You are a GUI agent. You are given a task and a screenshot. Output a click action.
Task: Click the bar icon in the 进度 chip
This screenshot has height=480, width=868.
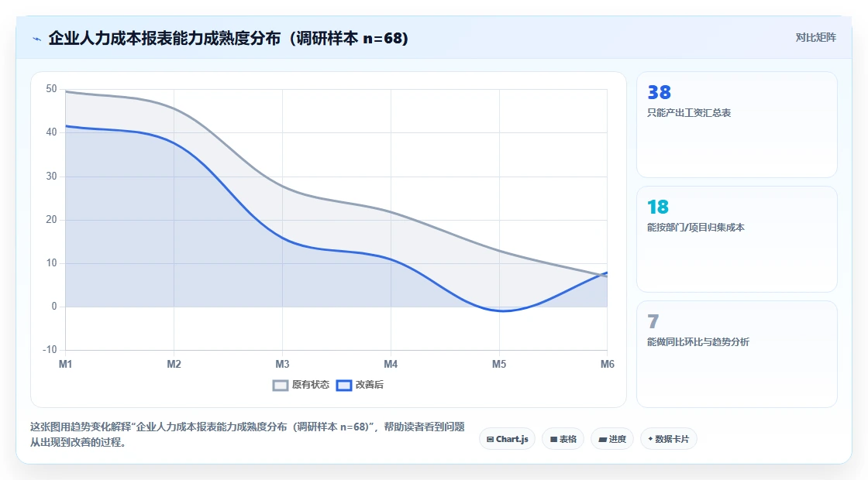[602, 440]
